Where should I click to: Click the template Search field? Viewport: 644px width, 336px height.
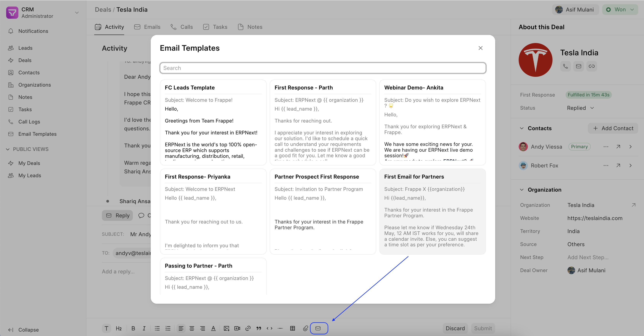[323, 68]
